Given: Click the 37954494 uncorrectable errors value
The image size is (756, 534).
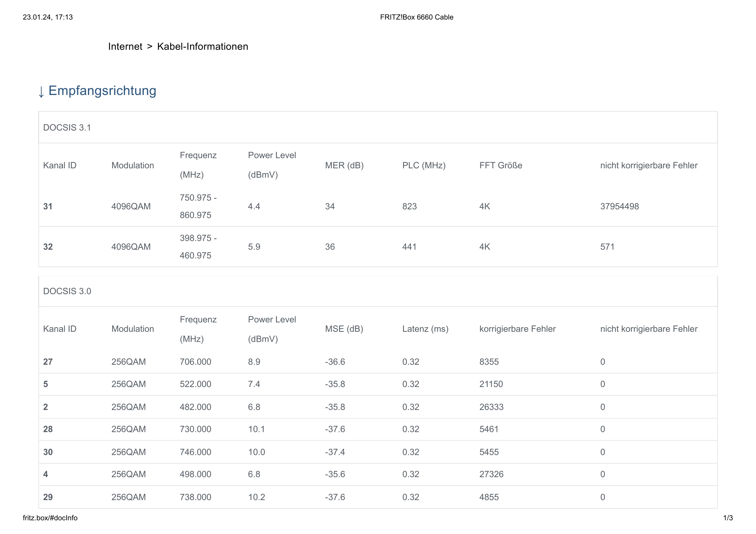Looking at the screenshot, I should [619, 206].
